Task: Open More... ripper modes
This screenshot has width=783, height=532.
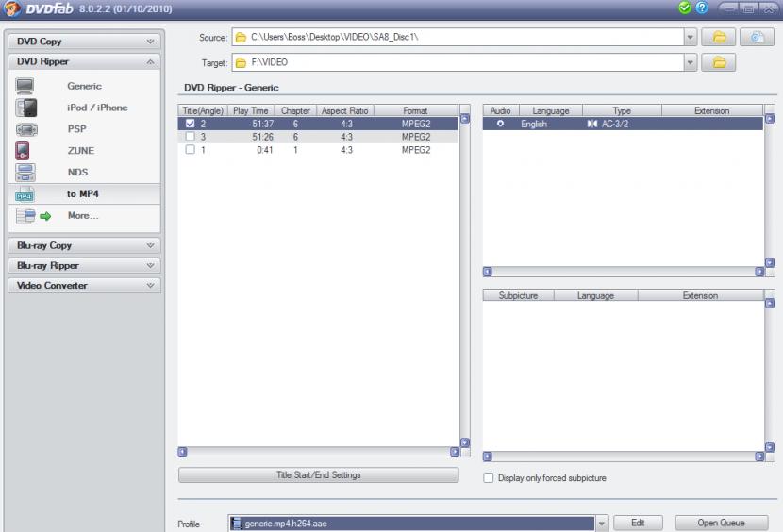Action: pos(83,215)
